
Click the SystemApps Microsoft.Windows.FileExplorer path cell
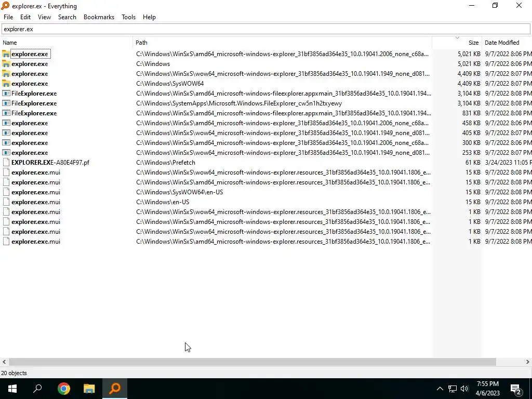(239, 103)
